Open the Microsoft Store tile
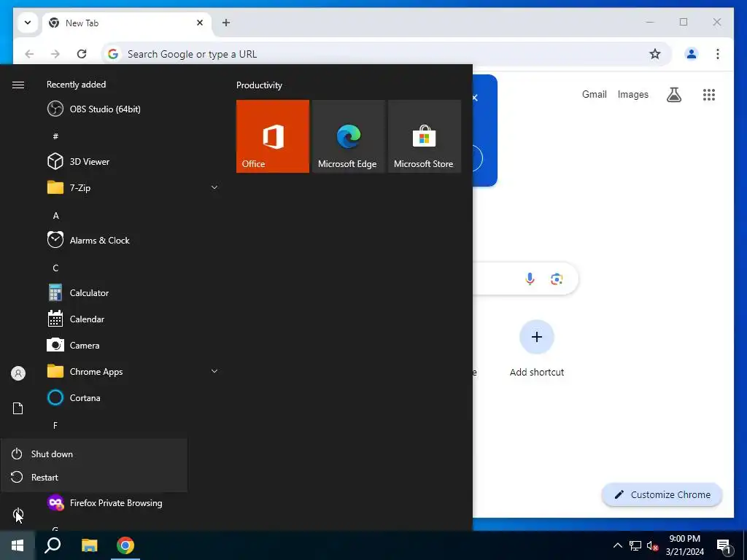The width and height of the screenshot is (747, 560). 424,136
